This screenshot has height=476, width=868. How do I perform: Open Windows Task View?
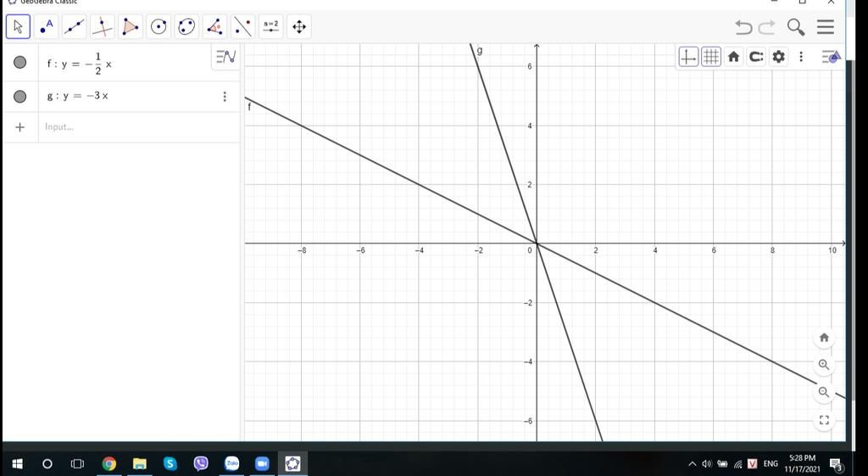[77, 464]
